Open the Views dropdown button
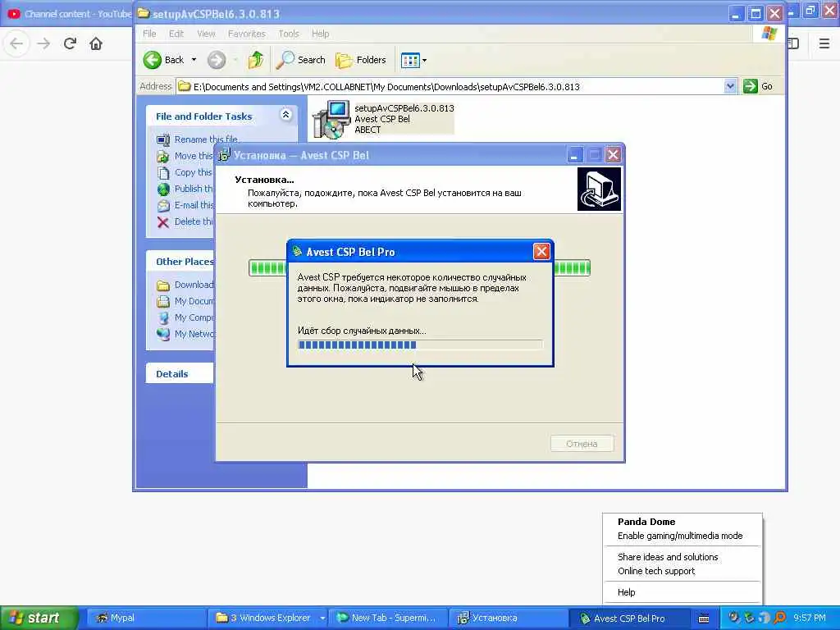 [x=414, y=61]
